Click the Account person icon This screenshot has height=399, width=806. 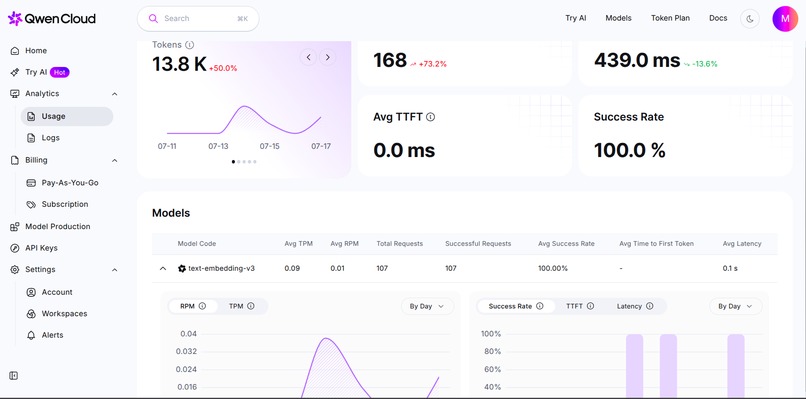click(31, 292)
